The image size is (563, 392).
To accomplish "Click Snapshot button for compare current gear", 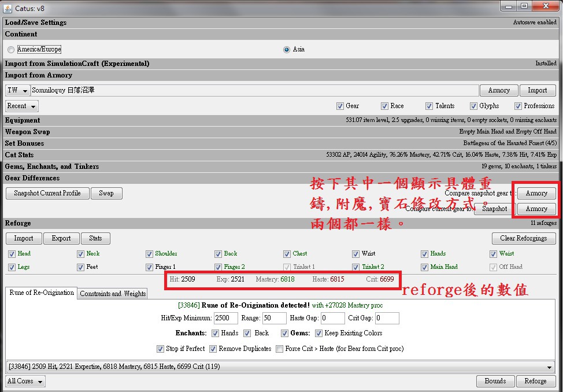I will tap(494, 209).
